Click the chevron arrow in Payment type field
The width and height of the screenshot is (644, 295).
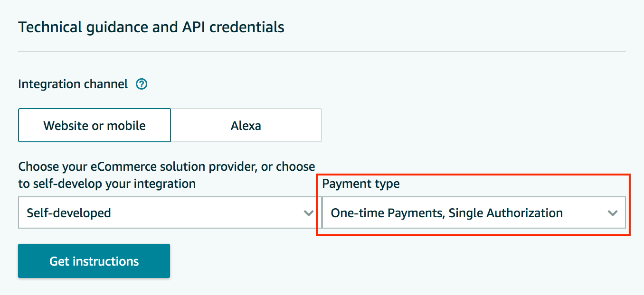tap(613, 213)
